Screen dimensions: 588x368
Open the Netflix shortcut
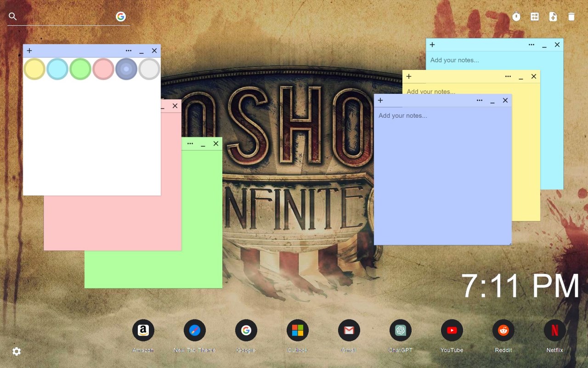click(x=555, y=330)
